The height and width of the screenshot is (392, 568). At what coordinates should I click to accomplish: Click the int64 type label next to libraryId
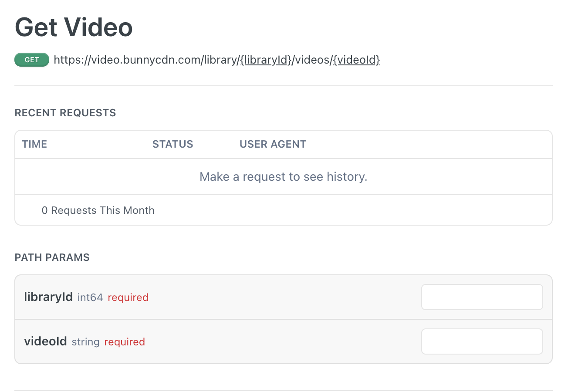(x=90, y=297)
